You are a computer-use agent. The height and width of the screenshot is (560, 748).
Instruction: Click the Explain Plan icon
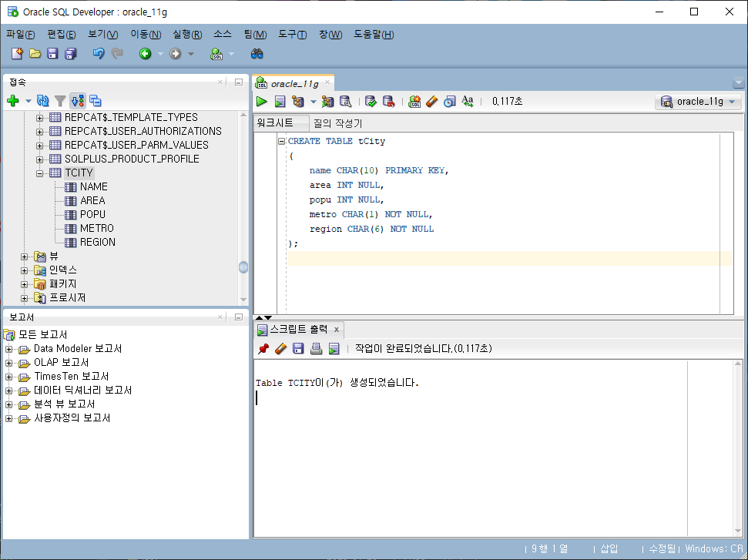click(x=298, y=101)
